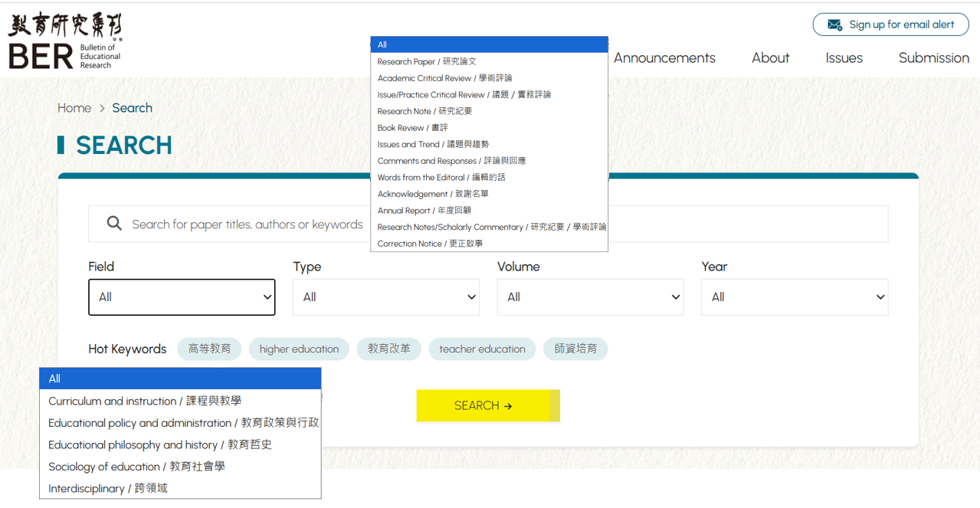Viewport: 980px width, 508px height.
Task: Select Research Paper from type list
Action: (427, 61)
